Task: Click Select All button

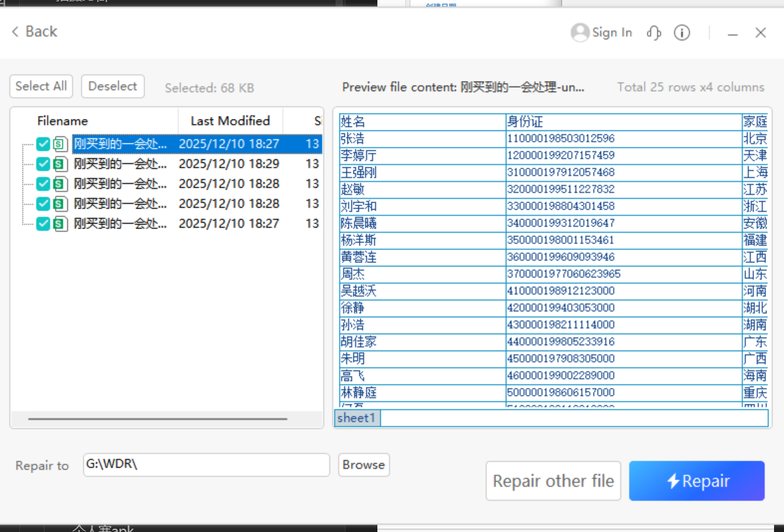Action: [41, 86]
